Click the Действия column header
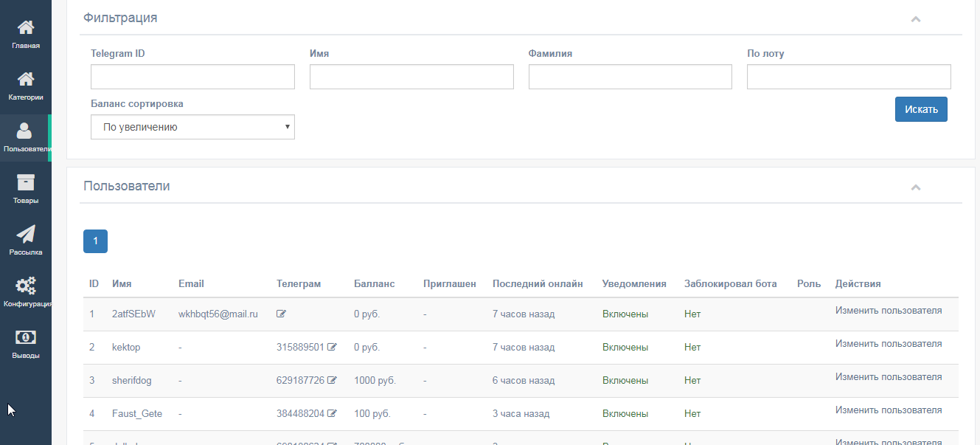This screenshot has width=980, height=445. [858, 283]
